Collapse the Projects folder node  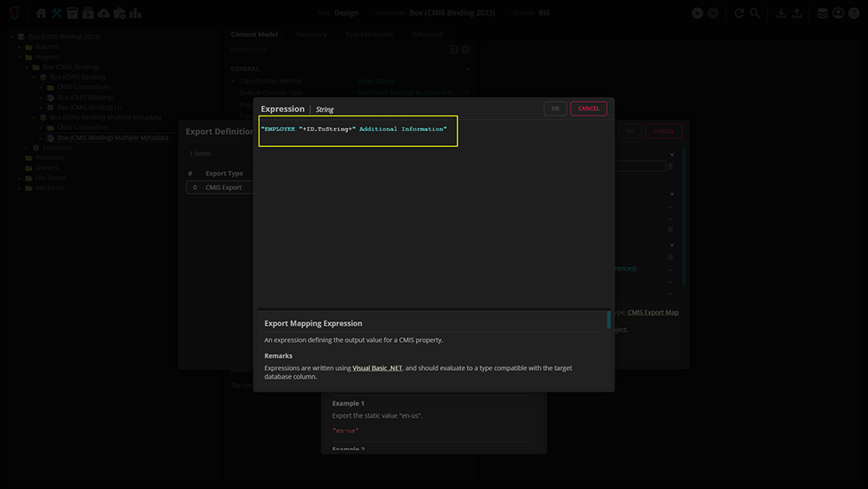19,57
